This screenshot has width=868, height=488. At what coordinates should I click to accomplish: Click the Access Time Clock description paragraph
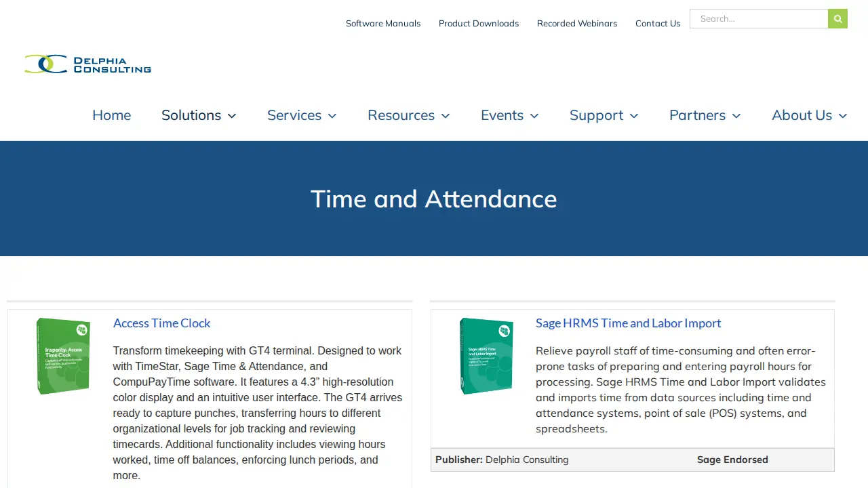point(258,413)
